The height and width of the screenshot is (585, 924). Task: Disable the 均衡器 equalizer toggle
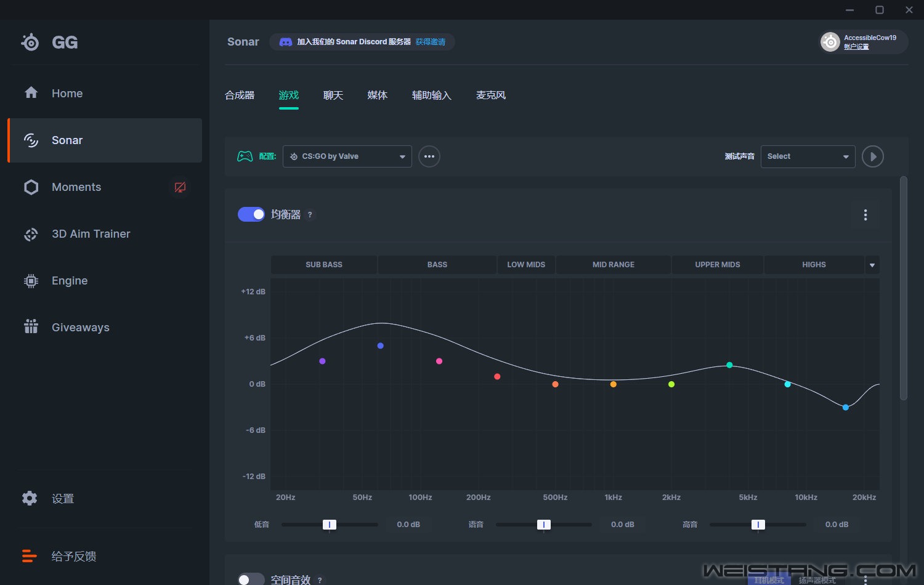(x=251, y=214)
